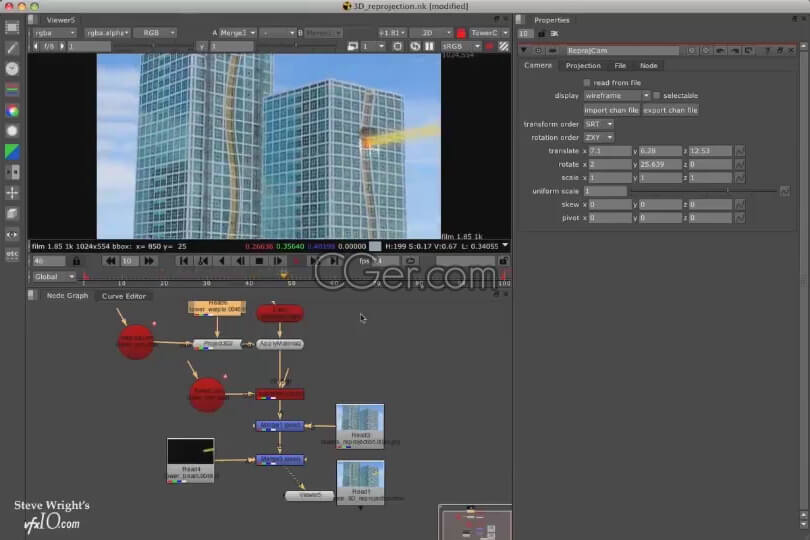Select the Viewer5 node in node graph
This screenshot has height=540, width=810.
tap(309, 495)
